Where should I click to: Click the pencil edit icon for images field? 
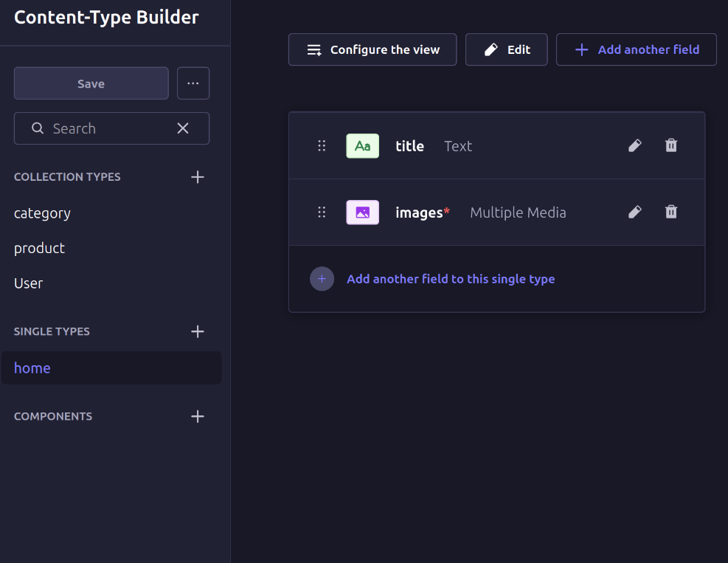point(634,213)
